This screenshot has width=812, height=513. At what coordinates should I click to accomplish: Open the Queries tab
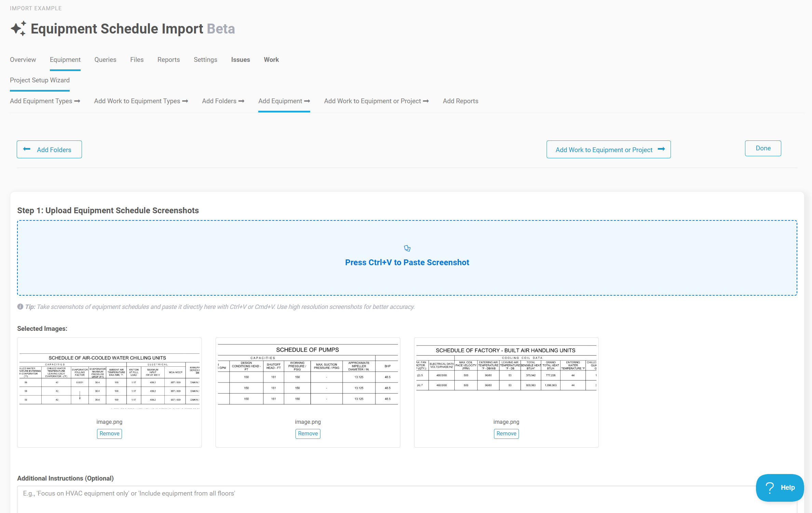point(105,59)
